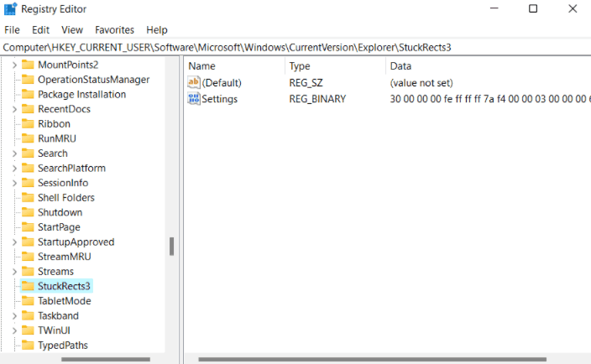This screenshot has height=364, width=591.
Task: Click the Registry Editor app icon in title bar
Action: (10, 8)
